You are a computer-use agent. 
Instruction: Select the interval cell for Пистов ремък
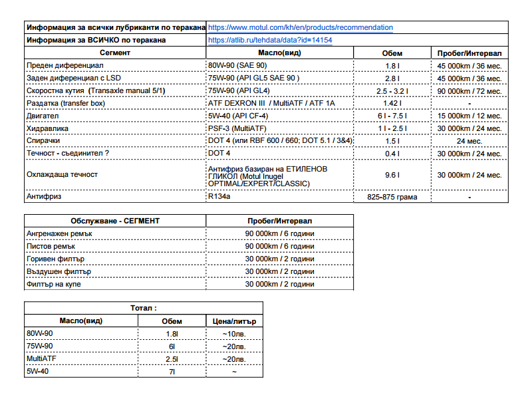279,246
